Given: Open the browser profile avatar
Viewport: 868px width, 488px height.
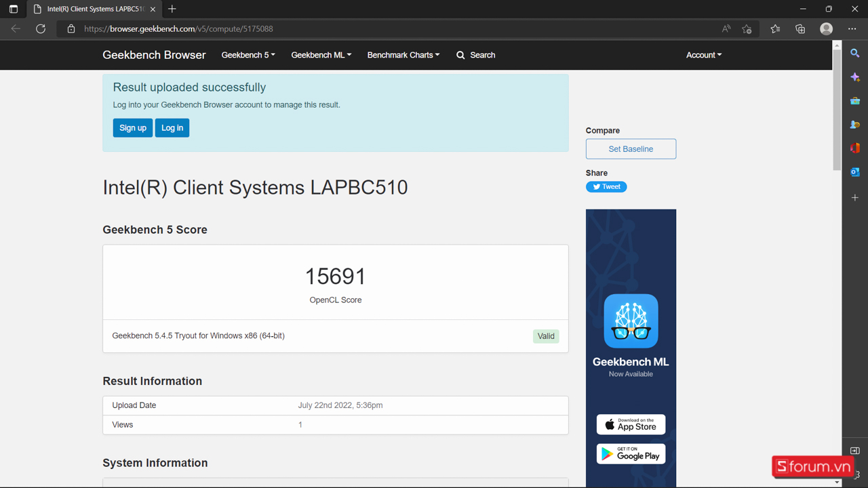Looking at the screenshot, I should click(826, 28).
